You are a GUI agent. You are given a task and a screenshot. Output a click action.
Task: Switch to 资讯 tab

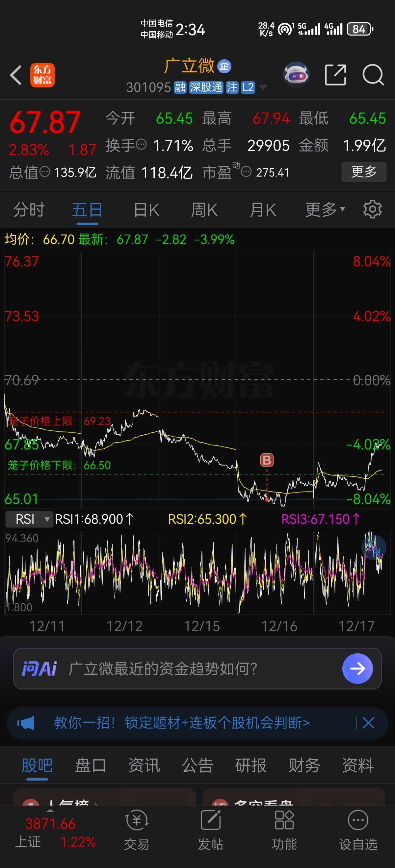pos(144,765)
